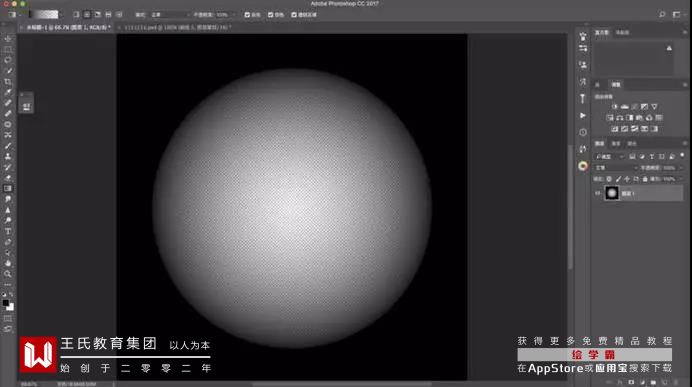The width and height of the screenshot is (692, 387).
Task: Open the Layers panel menu
Action: (x=685, y=143)
